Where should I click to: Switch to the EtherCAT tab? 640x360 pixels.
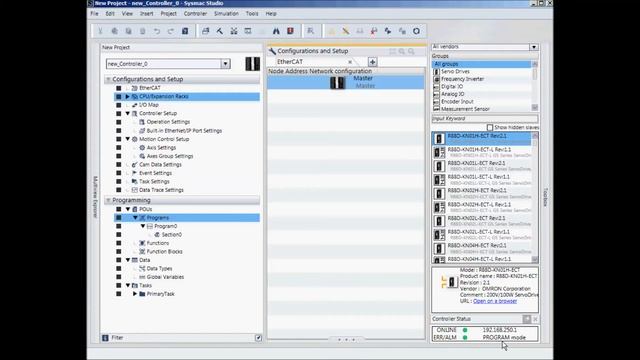point(290,62)
